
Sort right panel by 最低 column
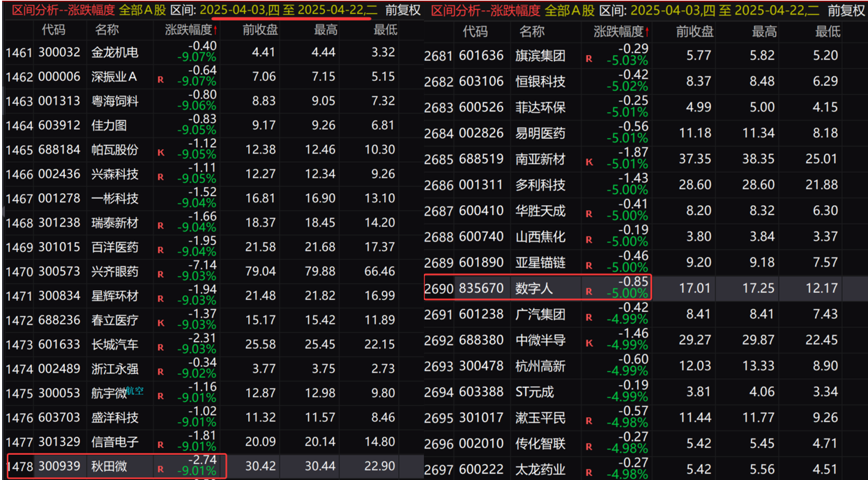coord(828,32)
